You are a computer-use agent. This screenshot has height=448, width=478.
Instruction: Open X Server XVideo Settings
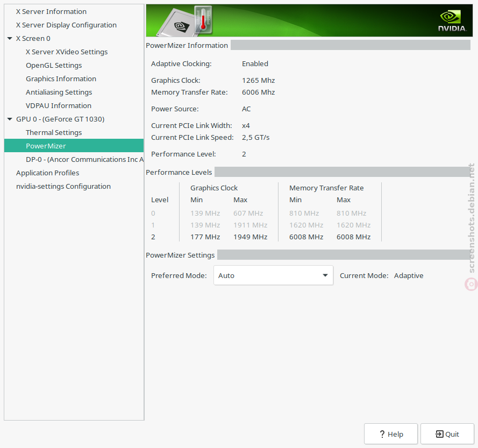pos(67,52)
